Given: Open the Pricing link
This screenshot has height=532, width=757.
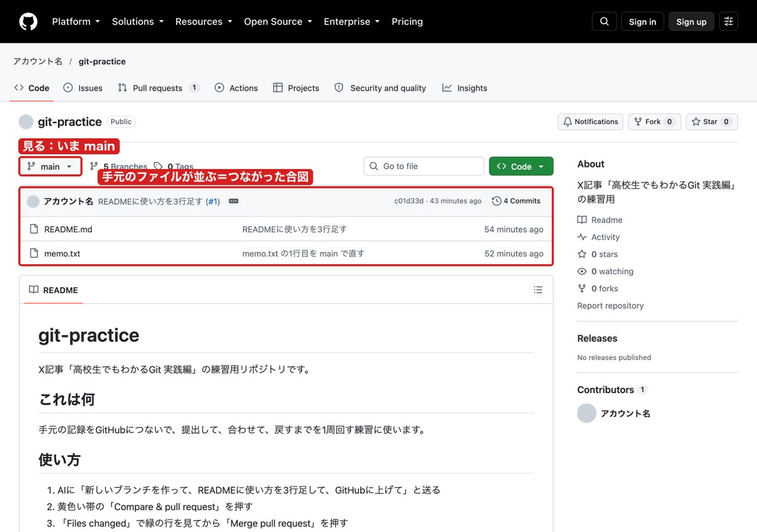Looking at the screenshot, I should pos(407,21).
